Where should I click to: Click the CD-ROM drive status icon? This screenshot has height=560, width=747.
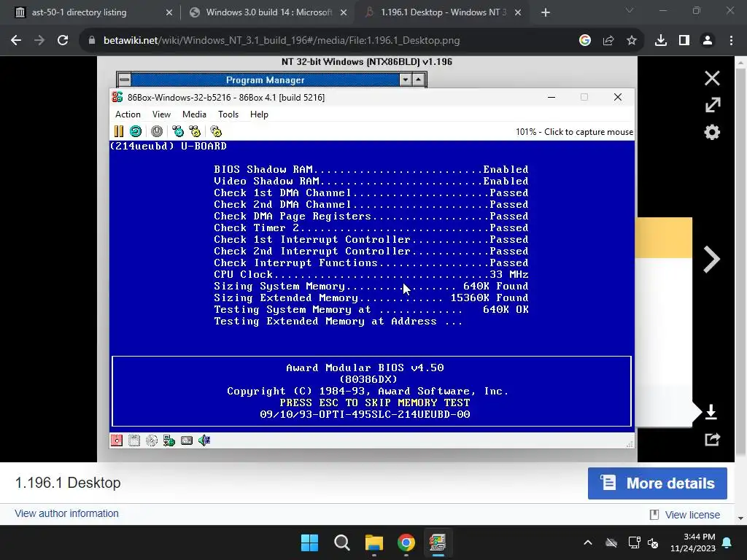coord(152,440)
